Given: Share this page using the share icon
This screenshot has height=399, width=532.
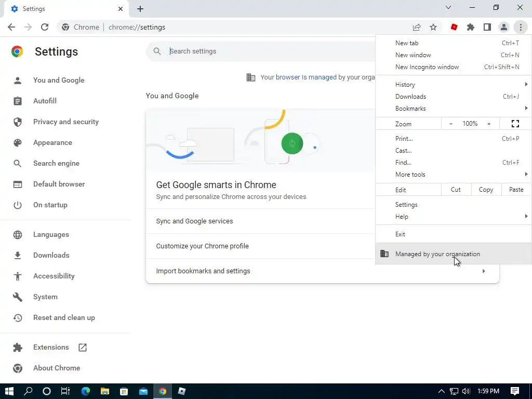Looking at the screenshot, I should pyautogui.click(x=417, y=27).
